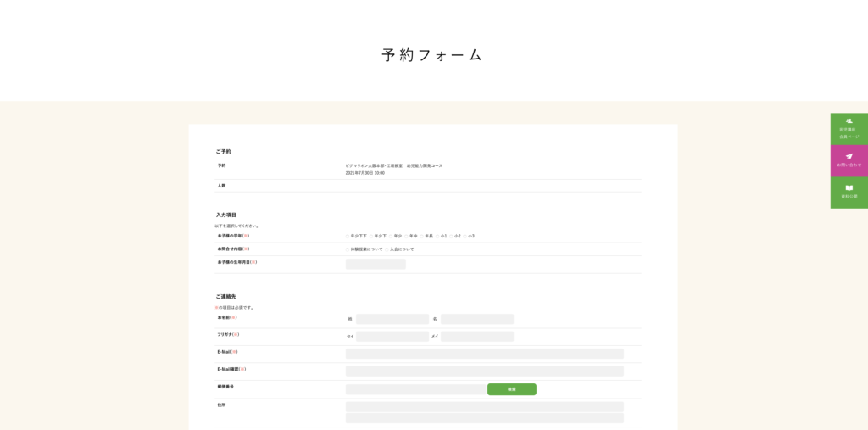Select the 小2 grade radio button
The height and width of the screenshot is (430, 868).
pyautogui.click(x=451, y=236)
